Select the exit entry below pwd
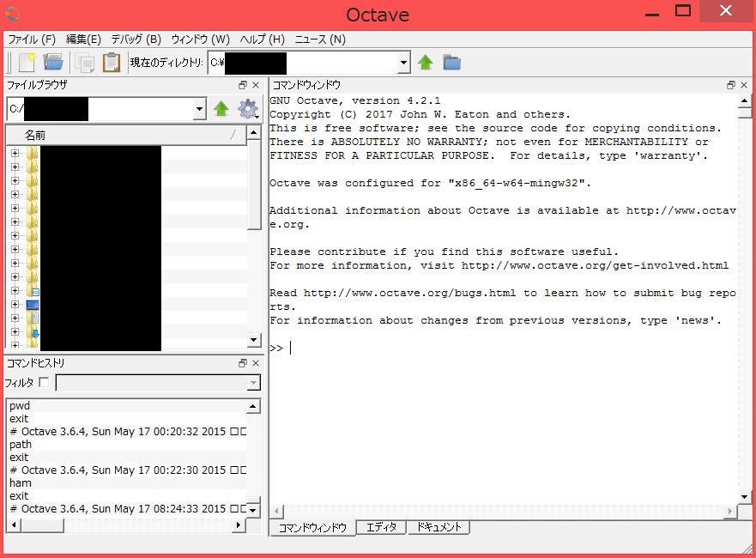 click(127, 419)
